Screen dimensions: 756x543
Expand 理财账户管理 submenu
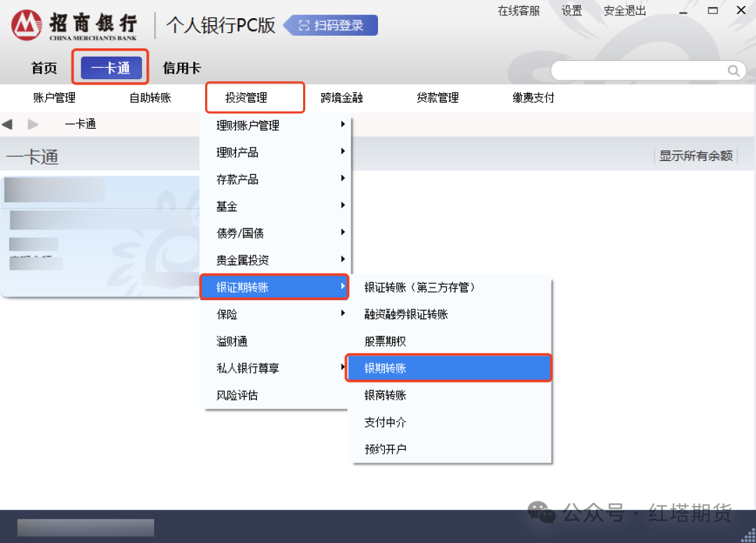(275, 125)
